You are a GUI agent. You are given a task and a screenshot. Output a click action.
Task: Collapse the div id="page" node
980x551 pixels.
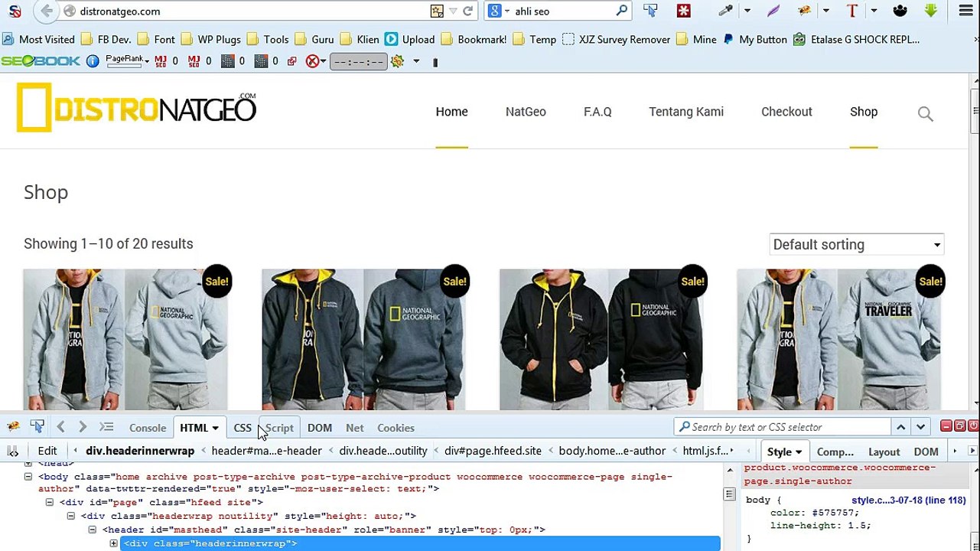pyautogui.click(x=50, y=502)
